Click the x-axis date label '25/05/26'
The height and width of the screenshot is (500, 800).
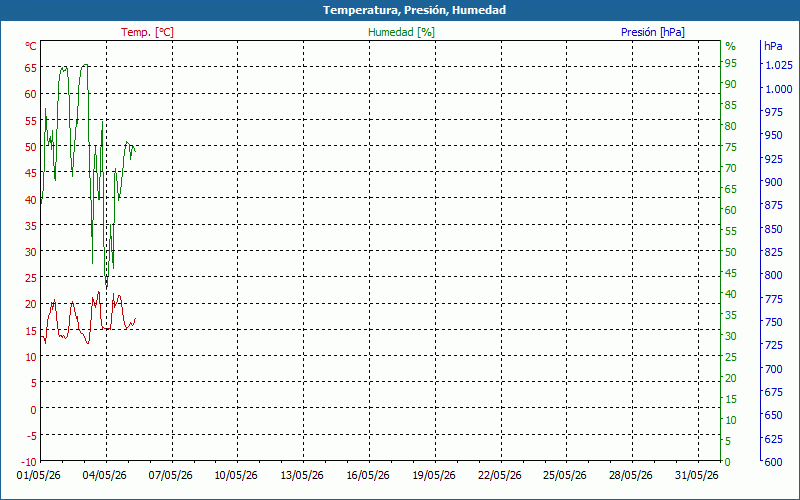pyautogui.click(x=565, y=476)
